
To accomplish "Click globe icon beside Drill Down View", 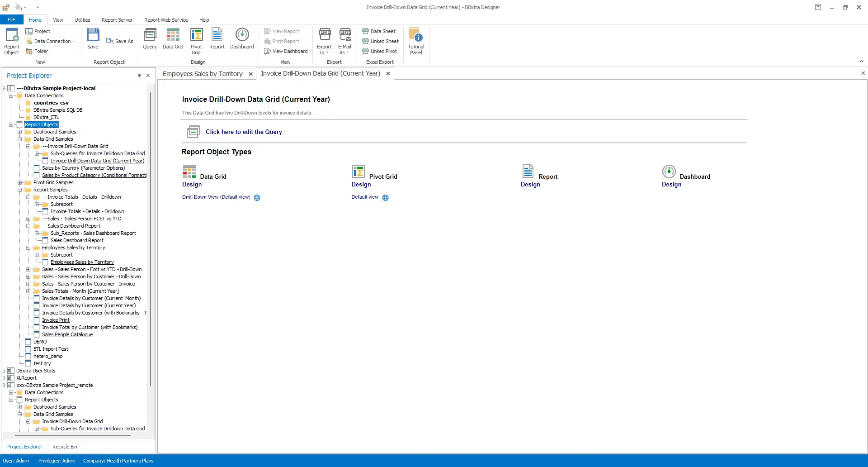I will (257, 197).
